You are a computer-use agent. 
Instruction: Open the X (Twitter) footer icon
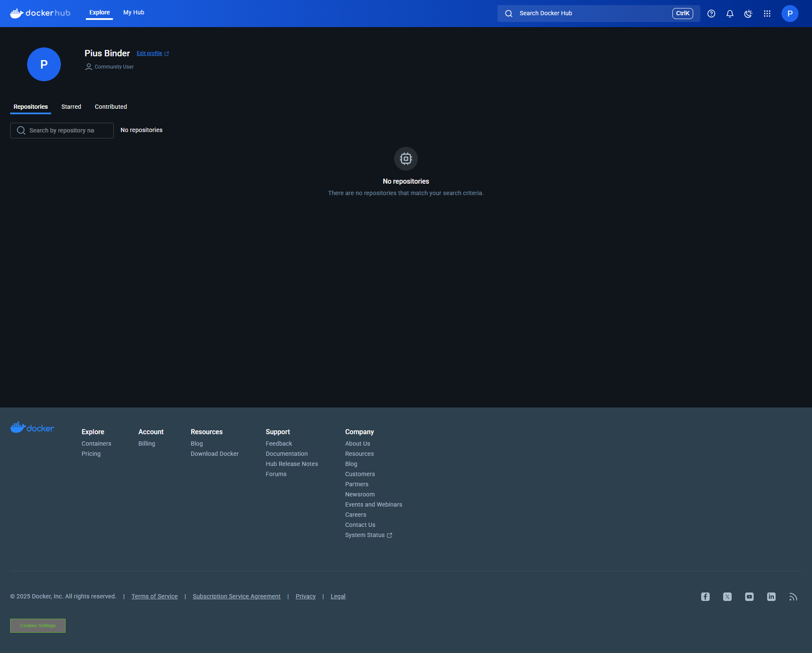(727, 597)
